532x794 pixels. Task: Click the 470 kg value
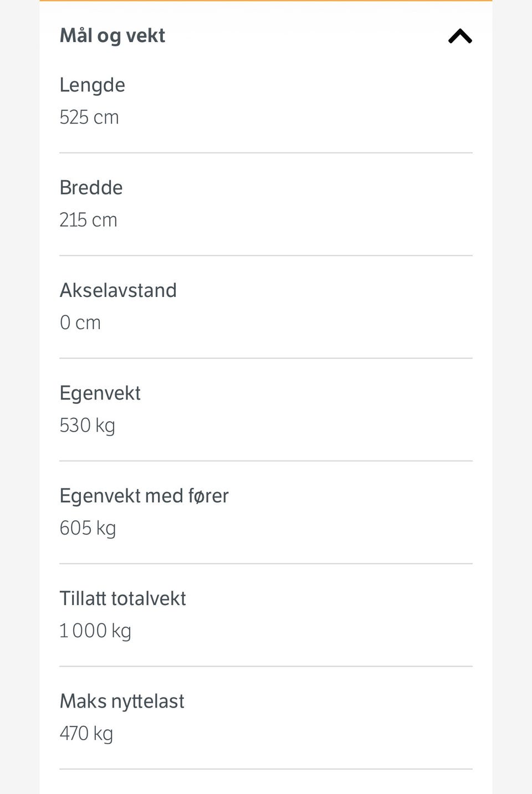86,734
